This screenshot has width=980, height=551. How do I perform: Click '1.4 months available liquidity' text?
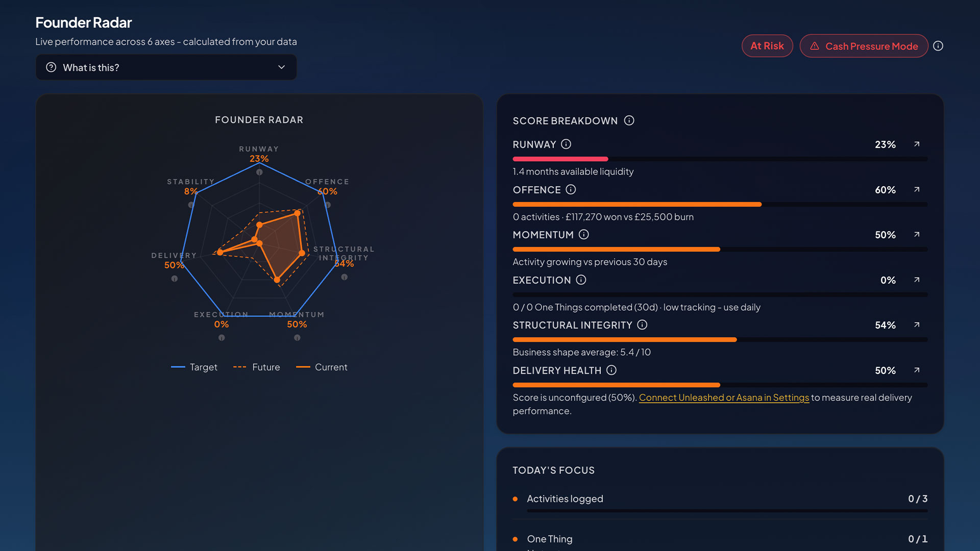click(x=573, y=172)
